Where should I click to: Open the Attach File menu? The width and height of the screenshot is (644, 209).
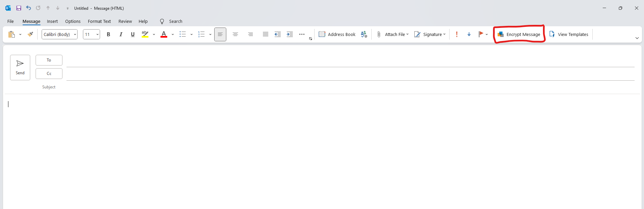(393, 34)
